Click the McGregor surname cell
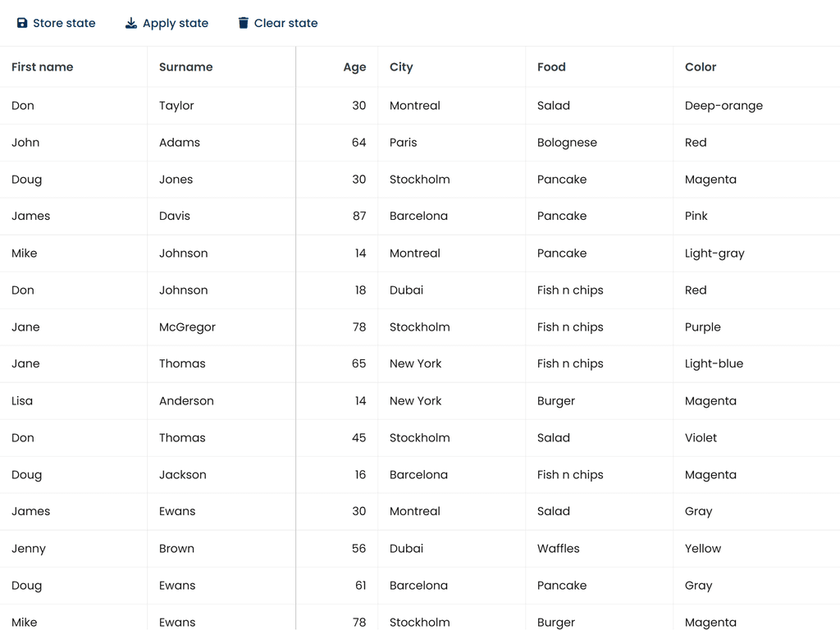Screen dimensions: 840x630 187,327
